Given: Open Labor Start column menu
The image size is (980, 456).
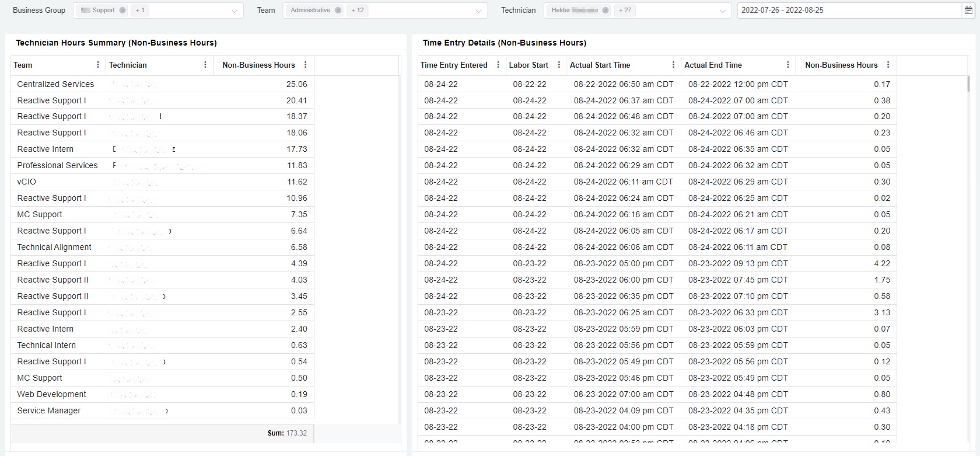Looking at the screenshot, I should (x=559, y=65).
